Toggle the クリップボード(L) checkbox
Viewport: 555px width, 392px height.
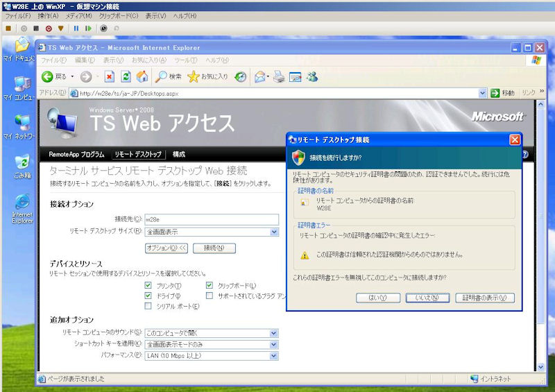pos(210,285)
